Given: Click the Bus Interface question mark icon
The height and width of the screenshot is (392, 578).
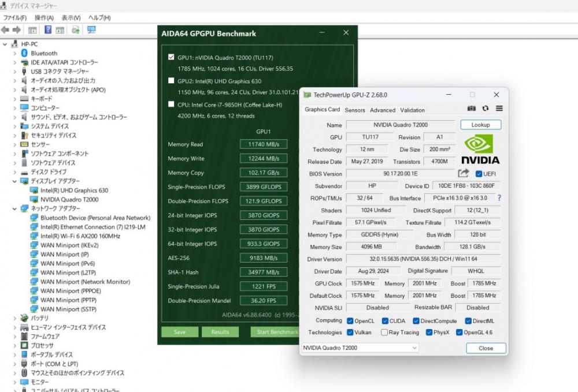Looking at the screenshot, I should point(499,198).
